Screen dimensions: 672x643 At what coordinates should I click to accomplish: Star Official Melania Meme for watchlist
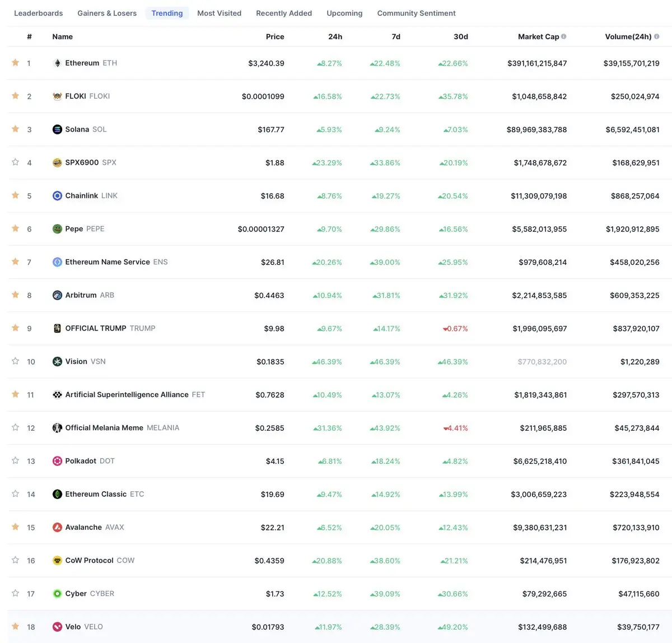tap(16, 427)
